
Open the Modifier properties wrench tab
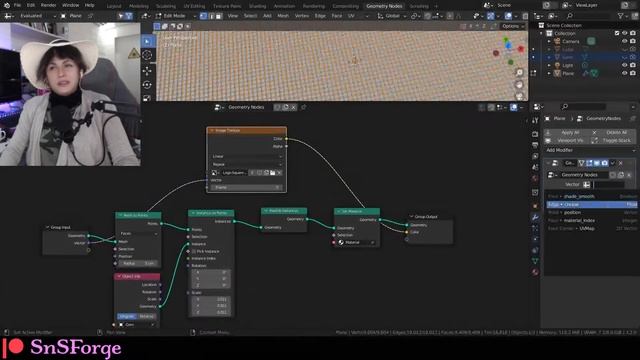pyautogui.click(x=535, y=217)
